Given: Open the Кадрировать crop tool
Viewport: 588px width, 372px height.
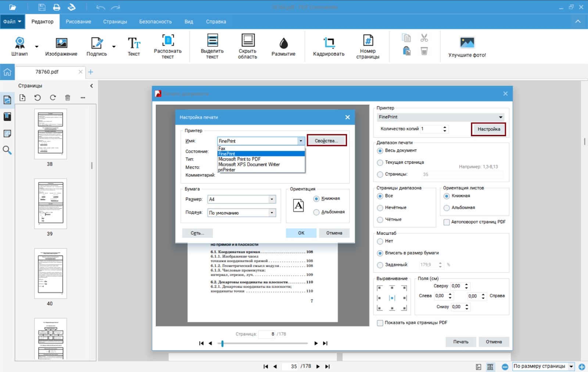Looking at the screenshot, I should click(329, 46).
